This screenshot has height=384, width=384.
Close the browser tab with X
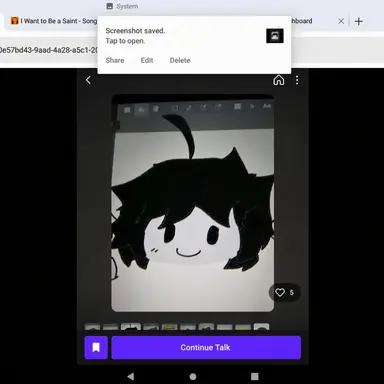(x=341, y=21)
